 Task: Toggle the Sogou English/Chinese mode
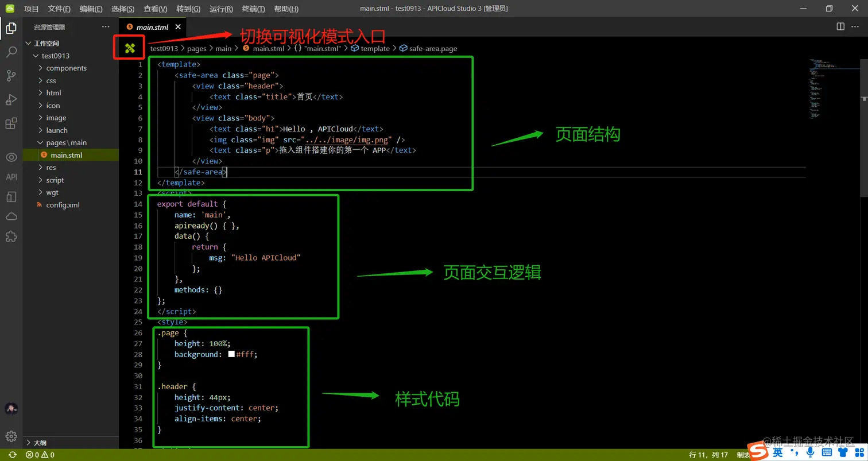pos(778,452)
